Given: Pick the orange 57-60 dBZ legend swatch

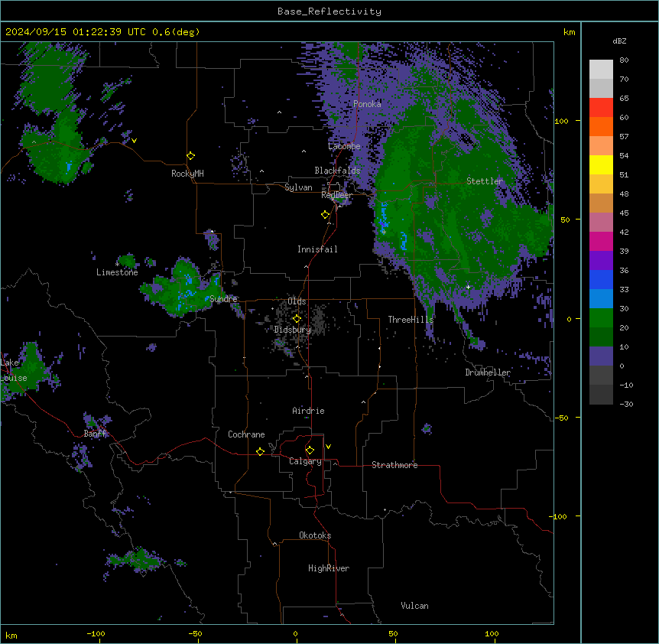Looking at the screenshot, I should [601, 126].
